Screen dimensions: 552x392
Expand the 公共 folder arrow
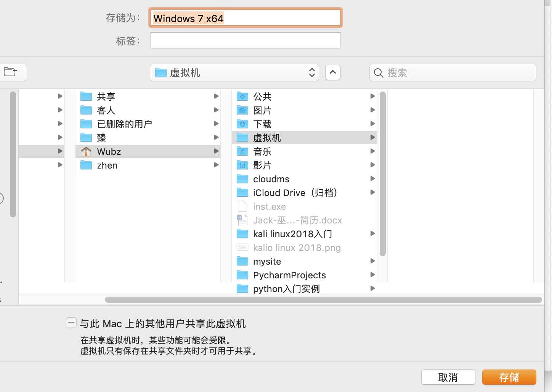(372, 96)
